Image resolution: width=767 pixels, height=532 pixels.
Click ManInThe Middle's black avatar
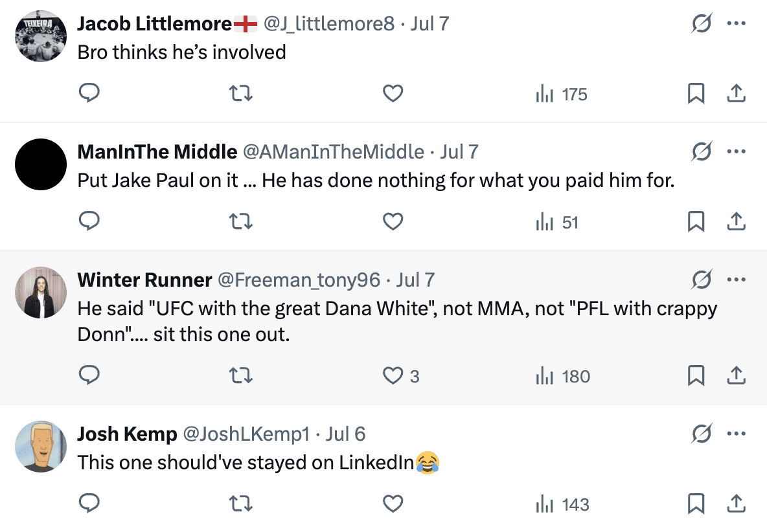point(41,164)
